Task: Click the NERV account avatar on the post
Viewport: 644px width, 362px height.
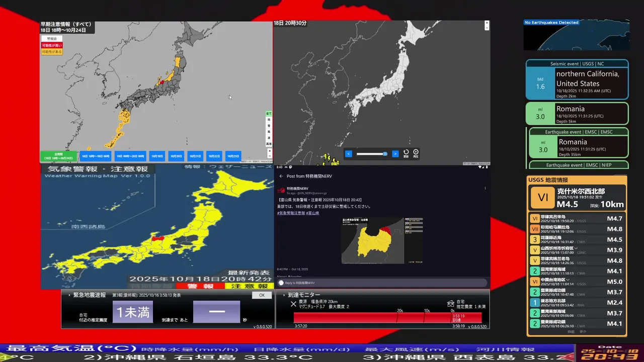Action: pyautogui.click(x=281, y=191)
